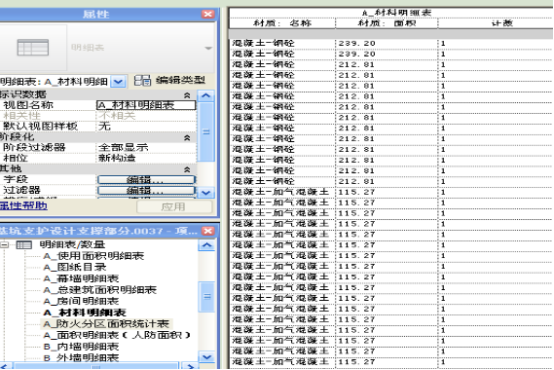Select 相位 value 新构造
The height and width of the screenshot is (370, 554).
click(146, 158)
